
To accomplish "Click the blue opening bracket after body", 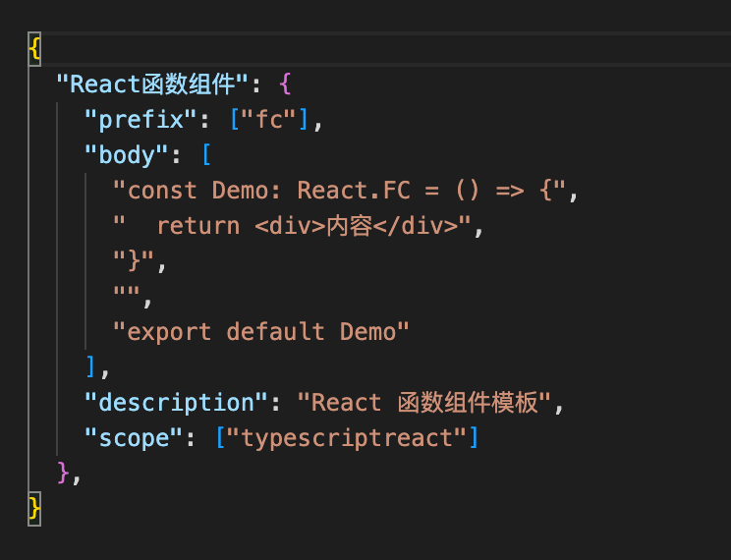I will coord(206,155).
